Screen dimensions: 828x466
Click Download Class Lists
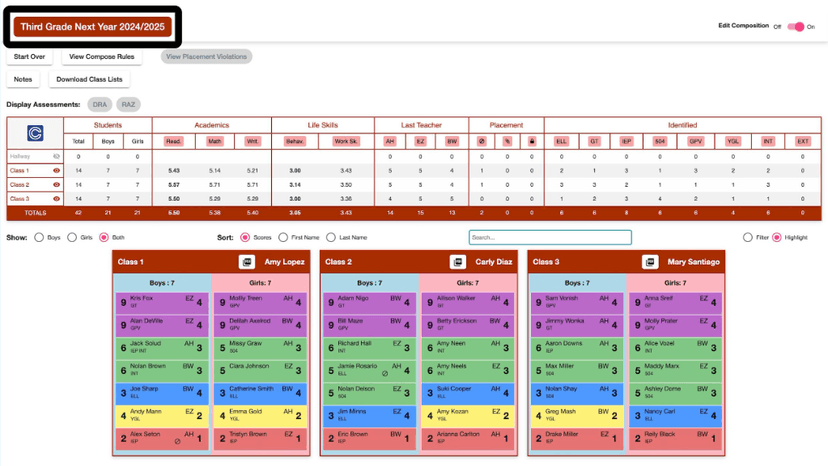89,79
